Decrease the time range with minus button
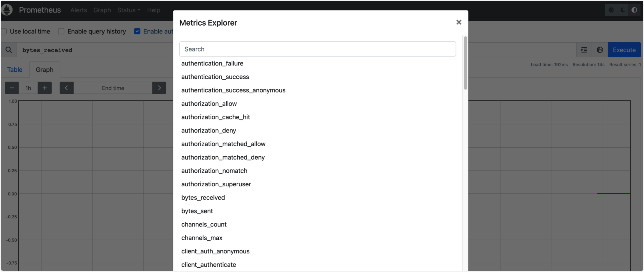The width and height of the screenshot is (644, 272). [12, 88]
